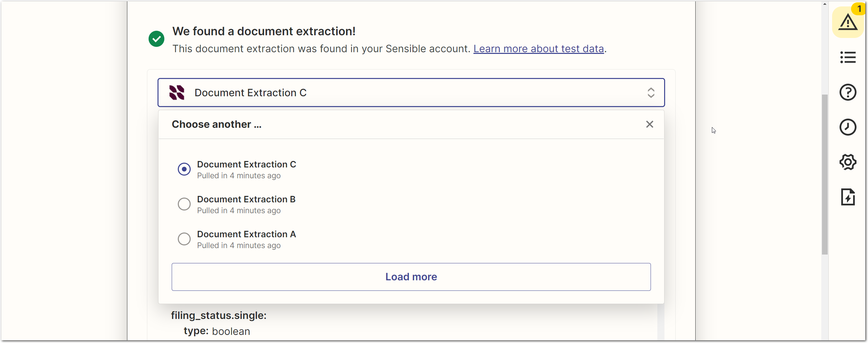Screen dimensions: 868x343
Task: Click the Sensible app logo icon
Action: point(177,93)
